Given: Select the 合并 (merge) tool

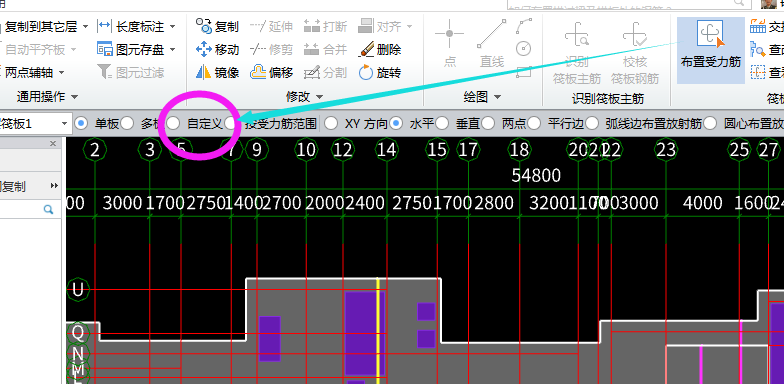Looking at the screenshot, I should click(326, 50).
